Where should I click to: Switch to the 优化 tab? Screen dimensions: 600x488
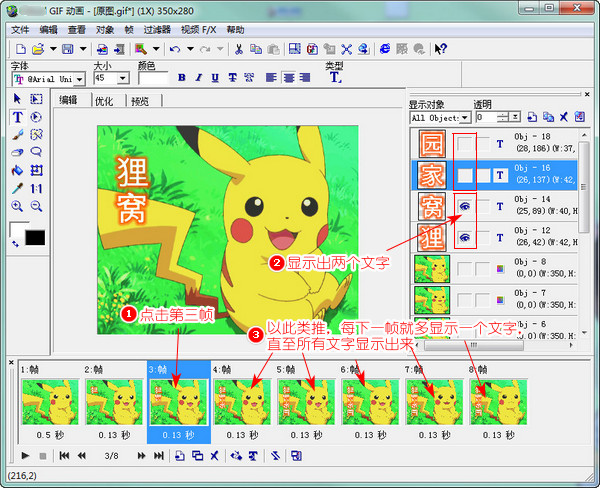[x=104, y=101]
